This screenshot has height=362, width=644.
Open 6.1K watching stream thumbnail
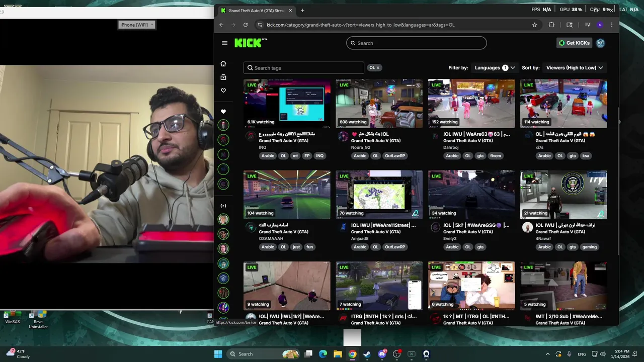287,103
